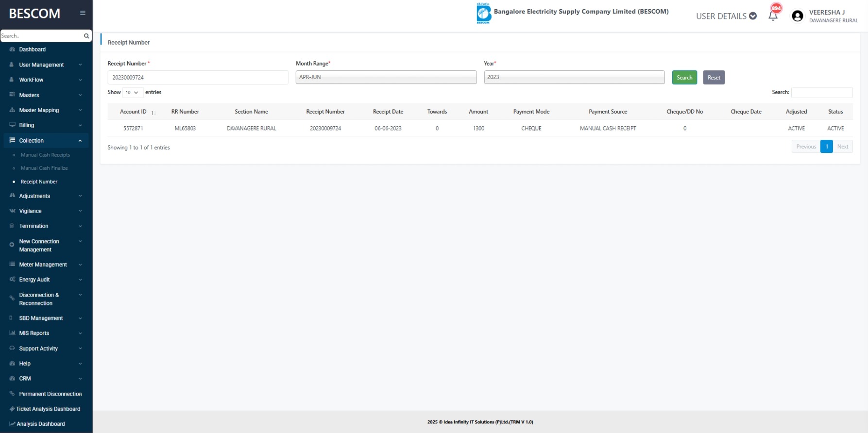Screen dimensions: 868x433
Task: Click the WorkFlow icon in sidebar
Action: [x=12, y=80]
